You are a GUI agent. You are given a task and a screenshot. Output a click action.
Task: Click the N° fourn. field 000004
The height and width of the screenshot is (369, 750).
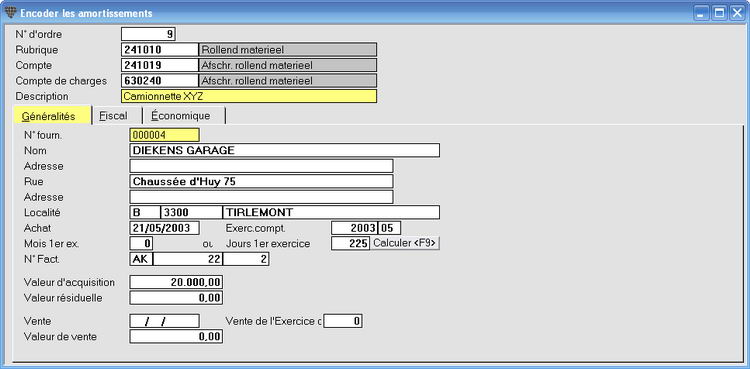tap(165, 135)
